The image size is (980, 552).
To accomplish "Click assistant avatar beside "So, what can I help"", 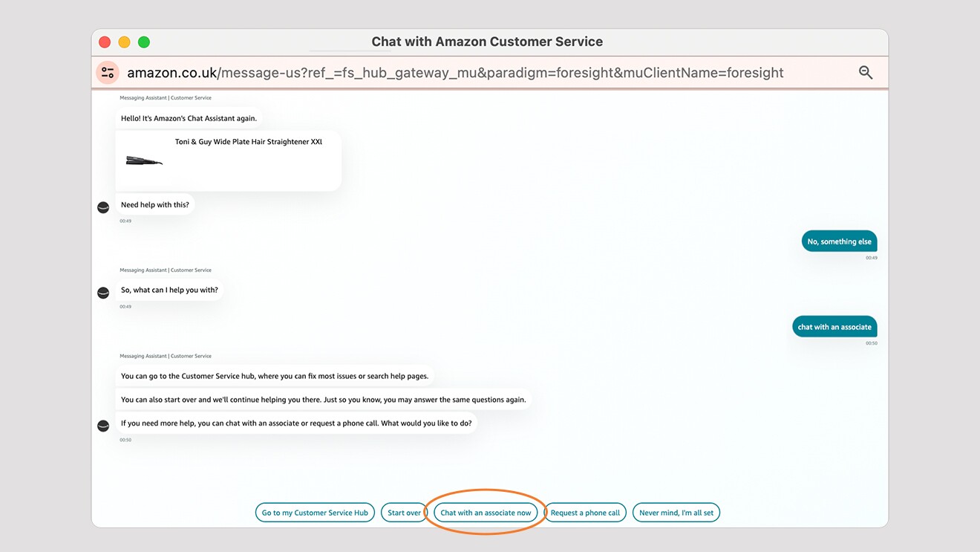I will point(103,293).
